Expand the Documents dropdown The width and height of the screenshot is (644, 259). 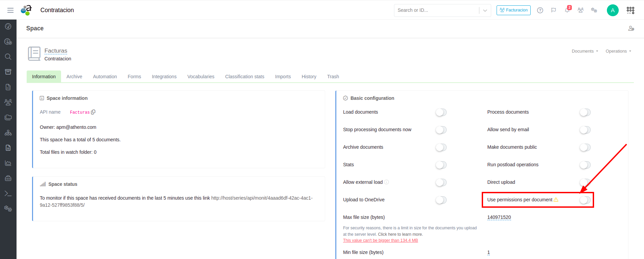585,51
